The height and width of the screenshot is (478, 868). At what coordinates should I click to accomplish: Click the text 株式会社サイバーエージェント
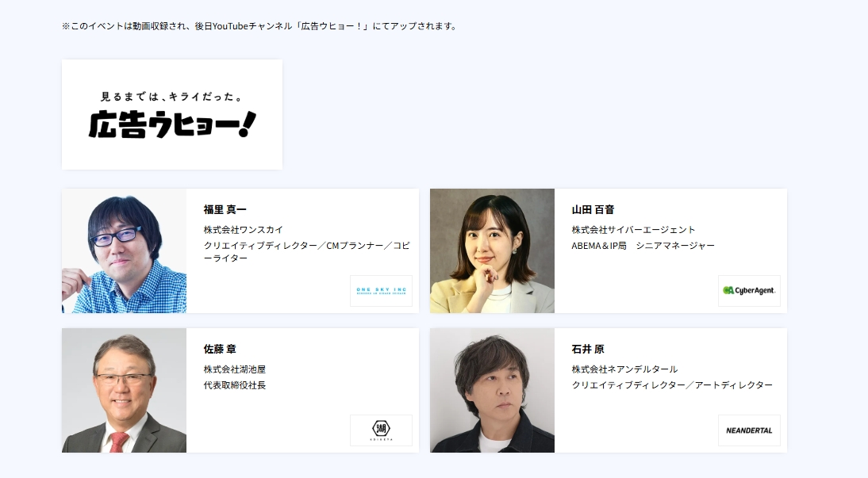(633, 230)
